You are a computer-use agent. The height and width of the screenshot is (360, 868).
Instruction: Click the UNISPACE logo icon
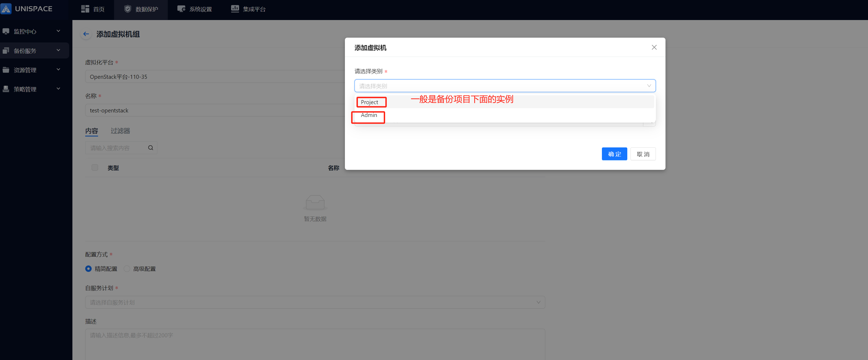point(6,9)
